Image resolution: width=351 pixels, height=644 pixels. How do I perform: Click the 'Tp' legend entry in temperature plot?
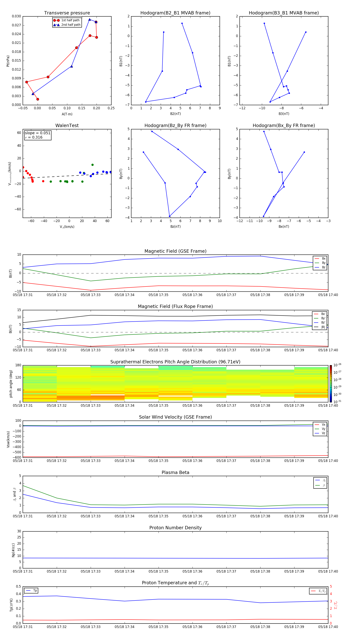point(31,591)
